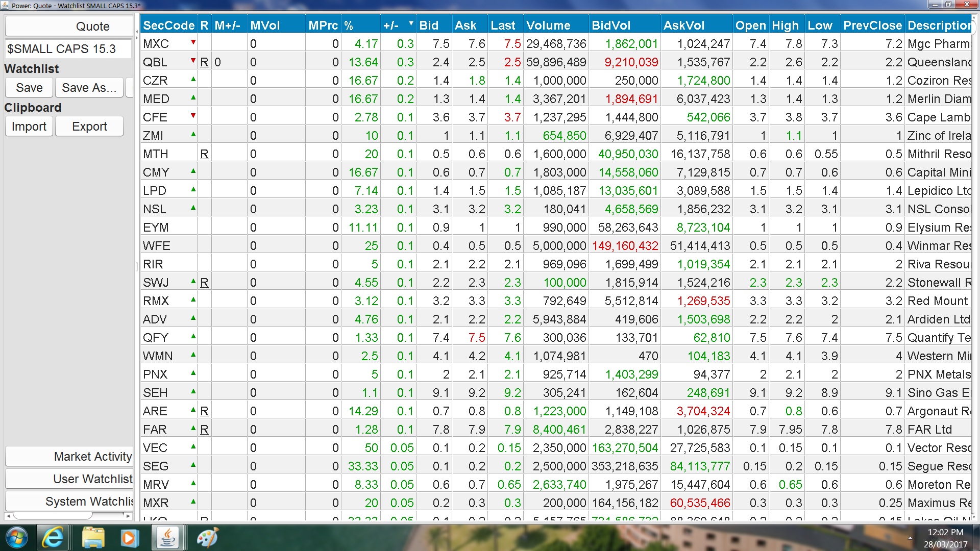Click green up arrow indicator for NSL

tap(193, 208)
